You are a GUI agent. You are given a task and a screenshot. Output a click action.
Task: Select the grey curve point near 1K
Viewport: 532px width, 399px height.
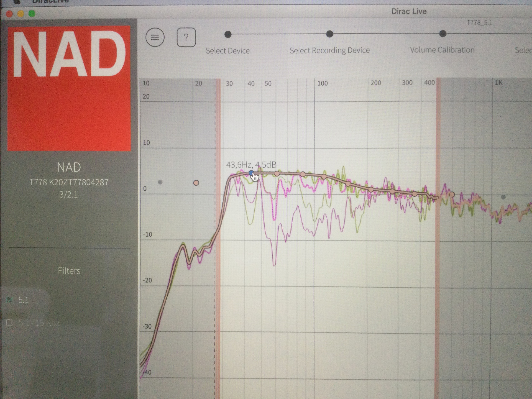tap(503, 197)
